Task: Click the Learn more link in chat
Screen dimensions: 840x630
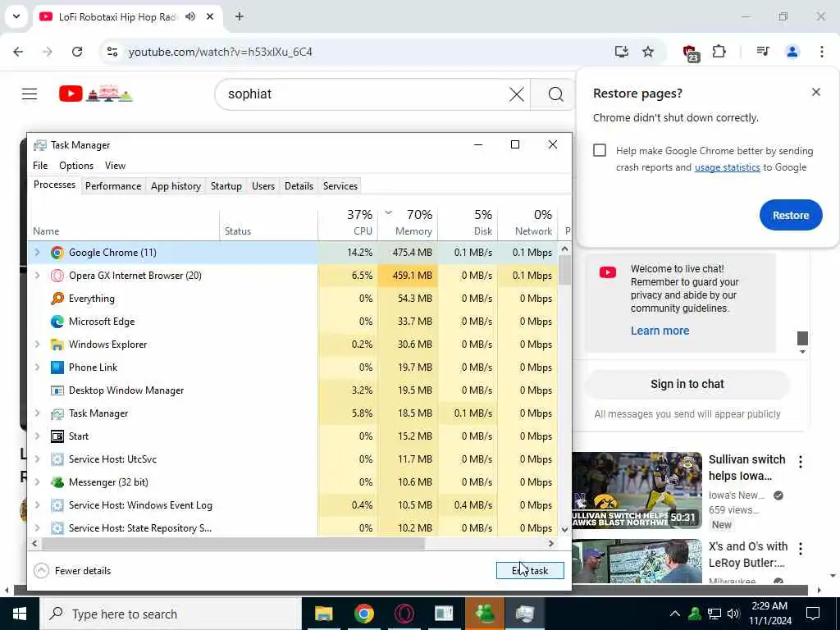Action: pyautogui.click(x=660, y=331)
